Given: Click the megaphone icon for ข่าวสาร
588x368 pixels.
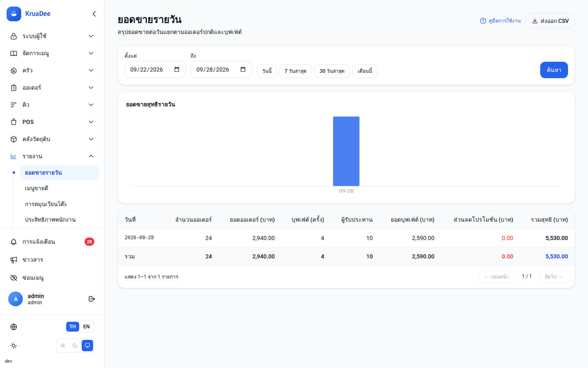Looking at the screenshot, I should pyautogui.click(x=13, y=260).
